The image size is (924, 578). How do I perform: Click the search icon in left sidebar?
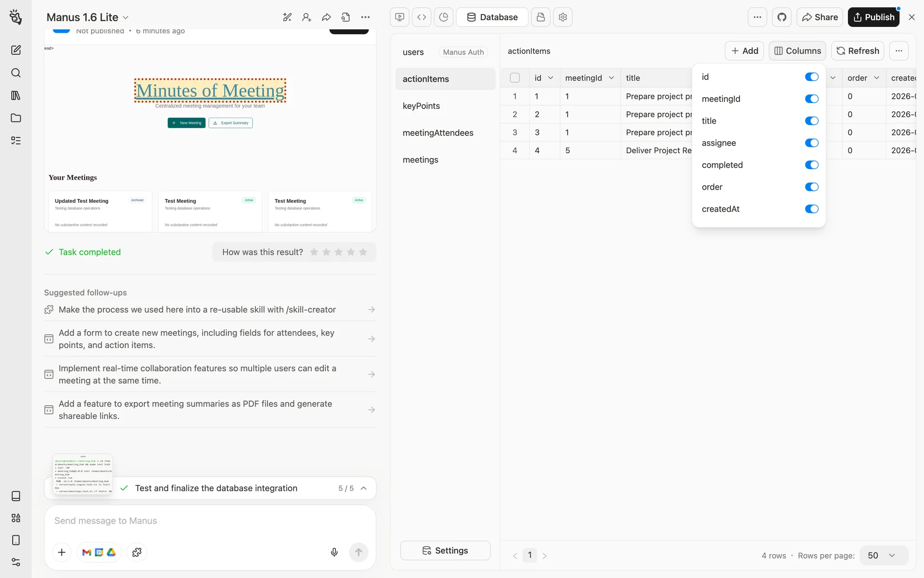[x=16, y=73]
